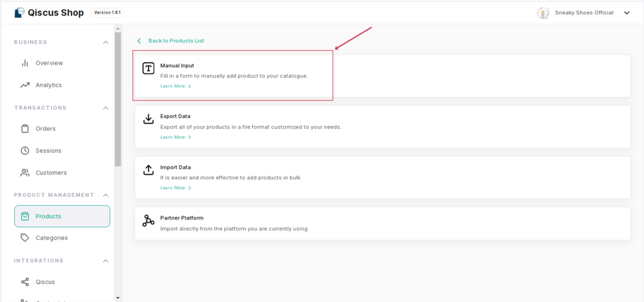The height and width of the screenshot is (302, 644).
Task: Select the Customers sidebar item
Action: pos(51,173)
